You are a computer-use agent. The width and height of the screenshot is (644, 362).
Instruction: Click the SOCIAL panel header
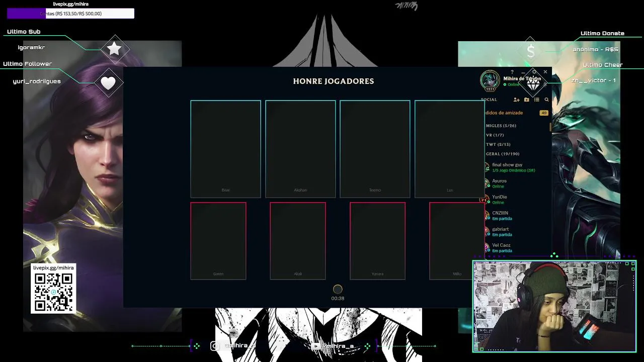point(489,100)
